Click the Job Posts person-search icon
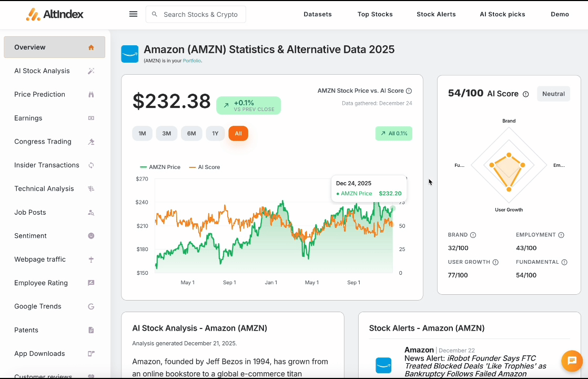Viewport: 588px width, 379px height. click(x=91, y=212)
